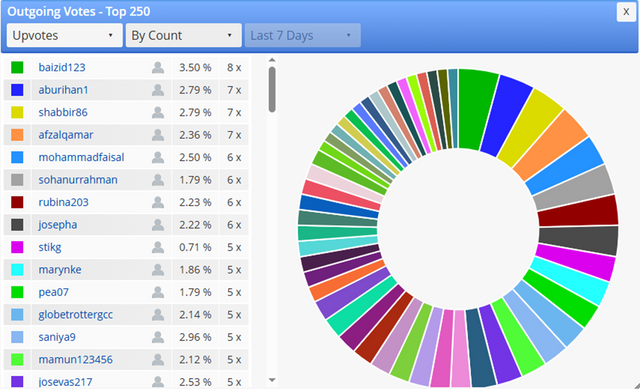Screen dimensions: 640x389
Task: Open the josevas217 profile link
Action: click(x=65, y=382)
